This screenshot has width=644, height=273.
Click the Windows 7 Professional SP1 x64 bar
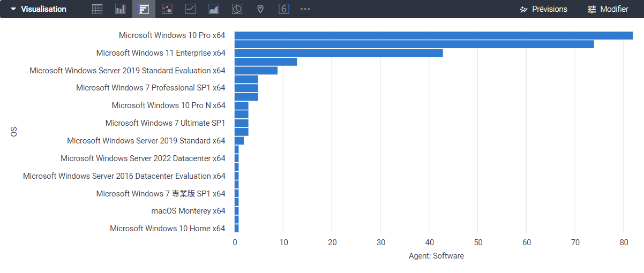click(246, 88)
